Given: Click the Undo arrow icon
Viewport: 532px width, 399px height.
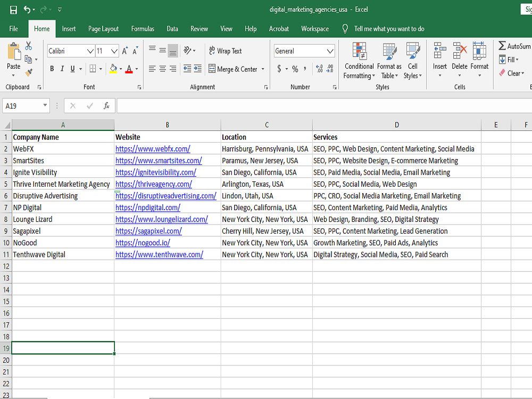Looking at the screenshot, I should pos(27,10).
